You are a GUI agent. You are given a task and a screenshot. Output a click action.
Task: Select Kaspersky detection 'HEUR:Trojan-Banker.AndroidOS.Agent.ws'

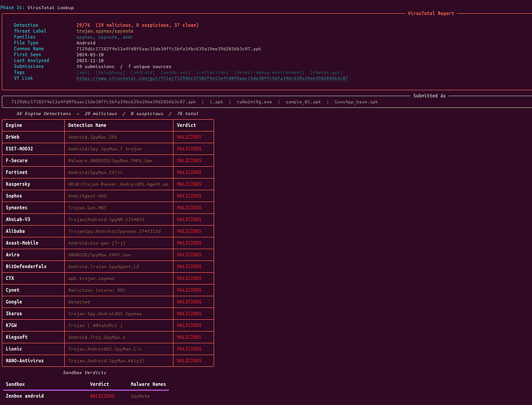(x=118, y=184)
